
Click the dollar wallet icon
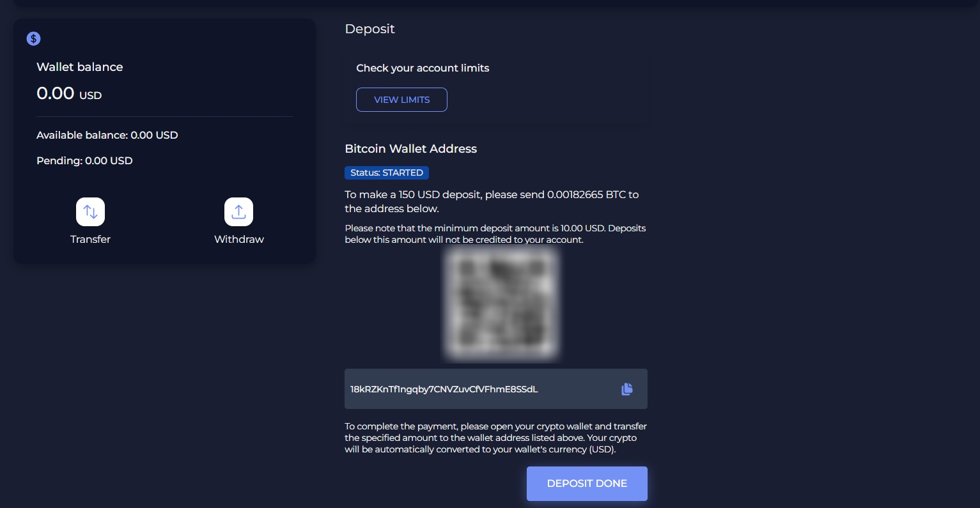point(33,39)
